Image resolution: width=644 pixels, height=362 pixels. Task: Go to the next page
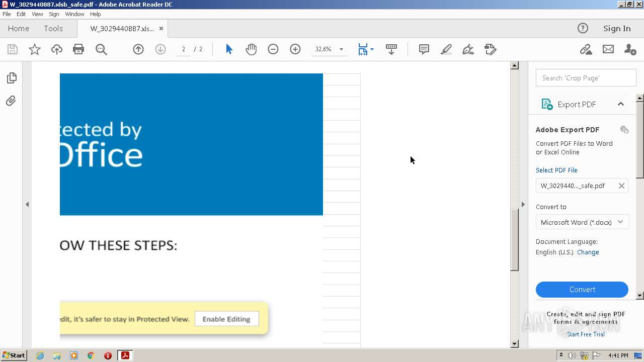coord(160,49)
